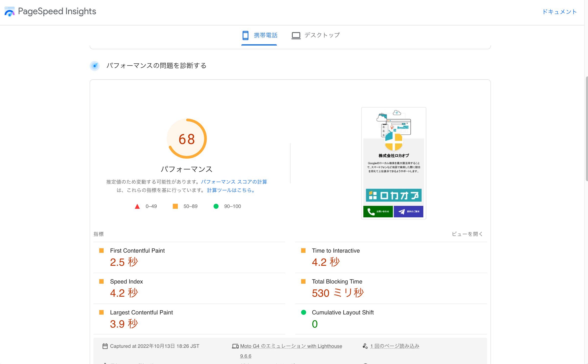Click the blue diagnose performance radar icon

click(x=95, y=66)
